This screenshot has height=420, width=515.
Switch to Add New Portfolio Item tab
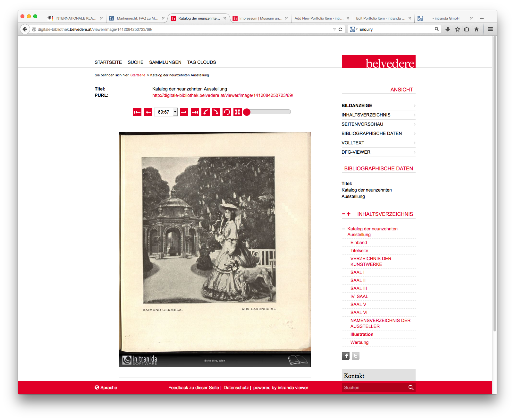(x=322, y=18)
